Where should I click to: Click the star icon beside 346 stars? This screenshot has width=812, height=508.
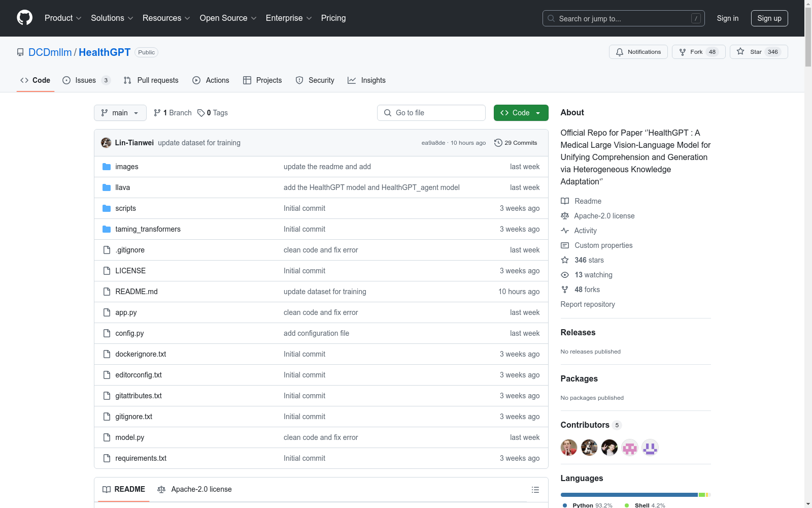(565, 260)
